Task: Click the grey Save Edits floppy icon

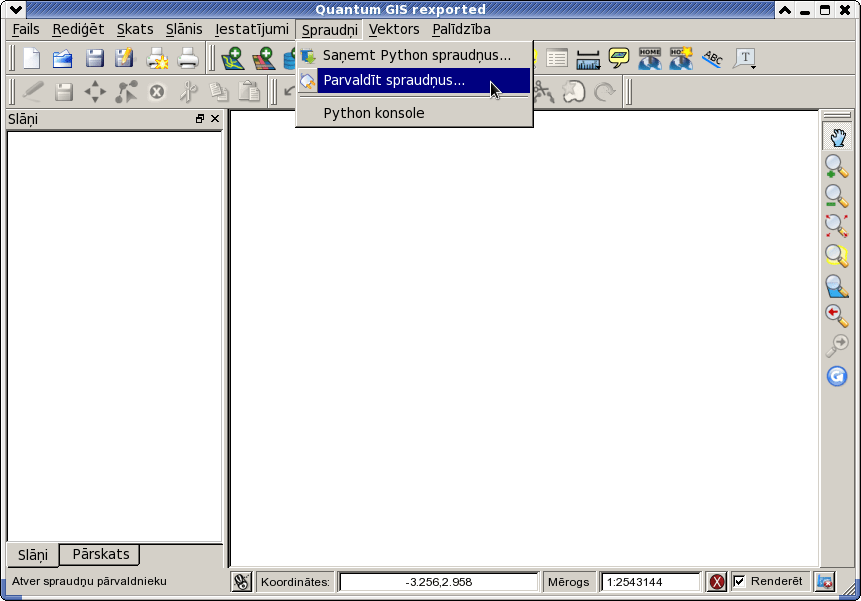Action: point(64,92)
